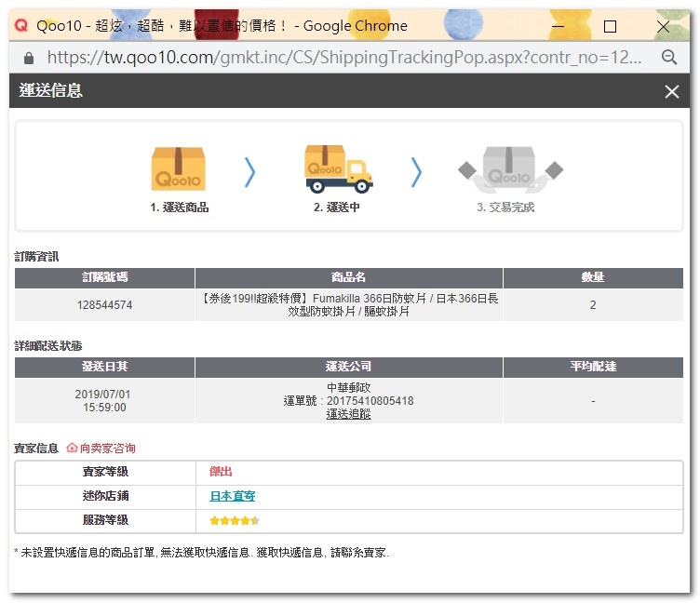The width and height of the screenshot is (700, 603).
Task: Click the 訂購號碼 column header
Action: coord(105,277)
